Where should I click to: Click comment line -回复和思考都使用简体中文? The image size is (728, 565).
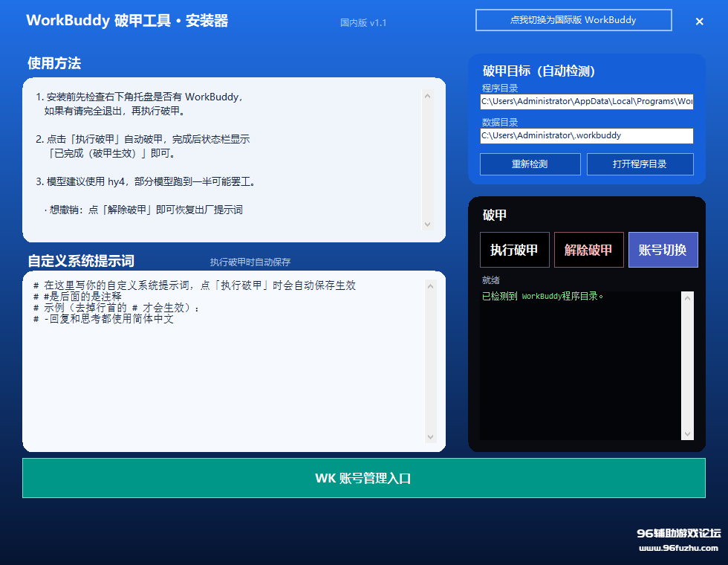103,319
